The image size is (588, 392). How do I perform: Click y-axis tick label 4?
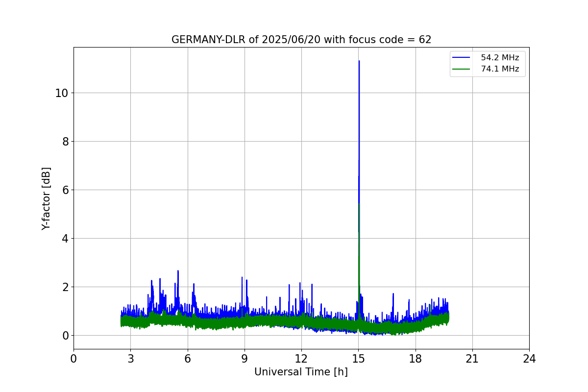click(65, 239)
